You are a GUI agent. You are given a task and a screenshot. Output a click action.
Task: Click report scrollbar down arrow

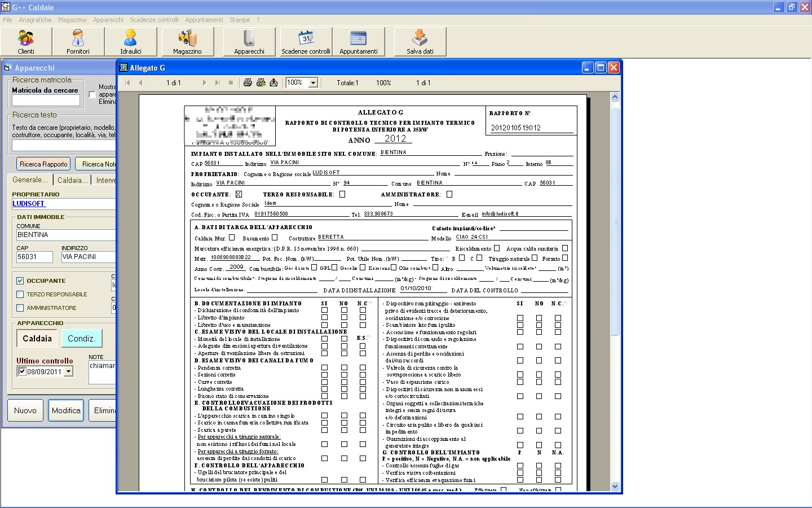(x=615, y=486)
